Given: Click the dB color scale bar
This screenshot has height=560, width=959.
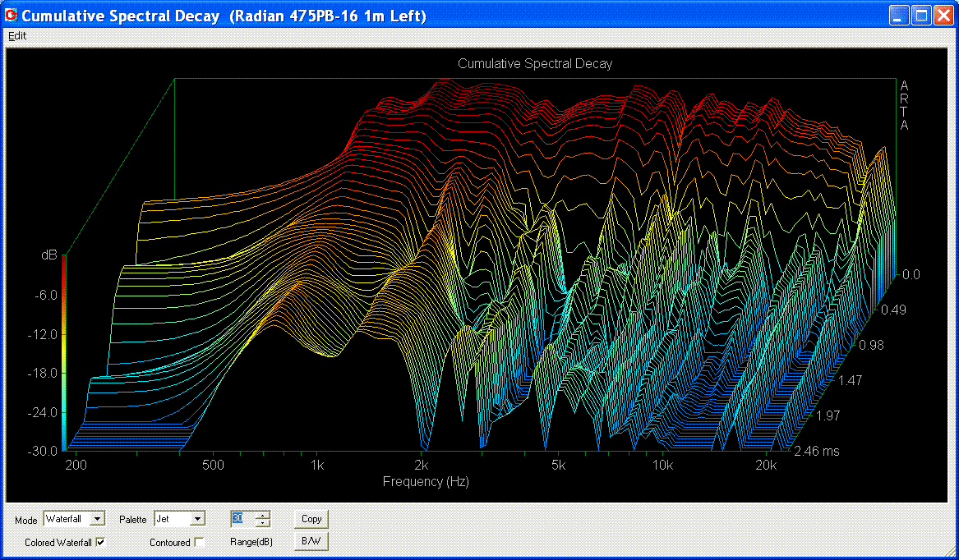Looking at the screenshot, I should click(64, 353).
